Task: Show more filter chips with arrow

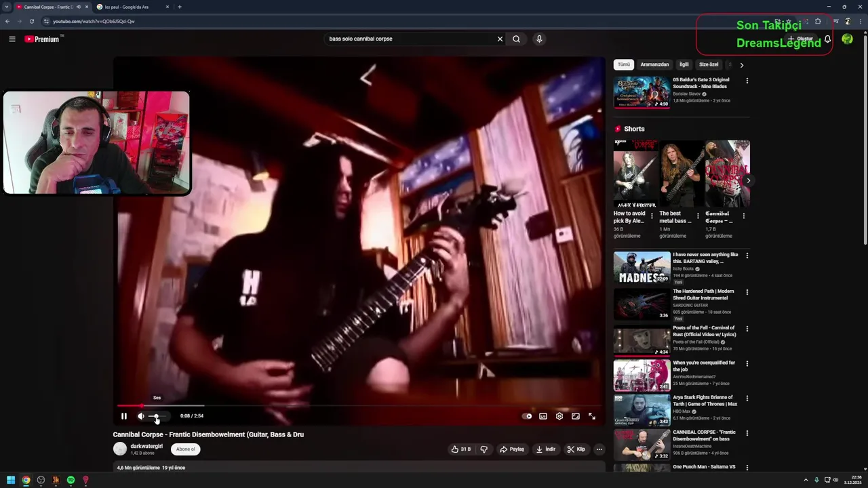Action: (x=742, y=65)
